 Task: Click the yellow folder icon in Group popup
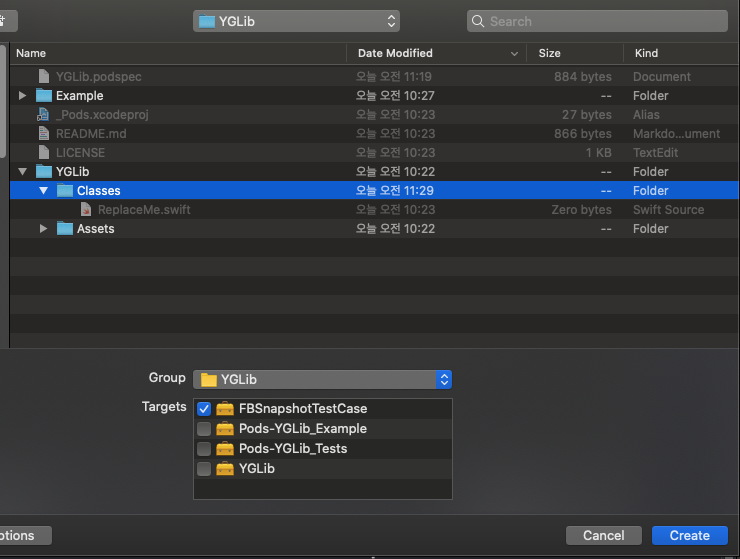tap(209, 380)
